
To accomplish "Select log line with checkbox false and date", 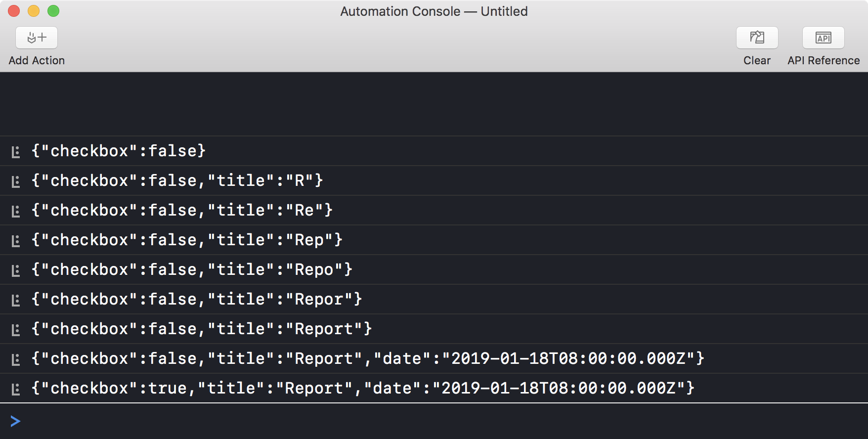I will [x=368, y=358].
